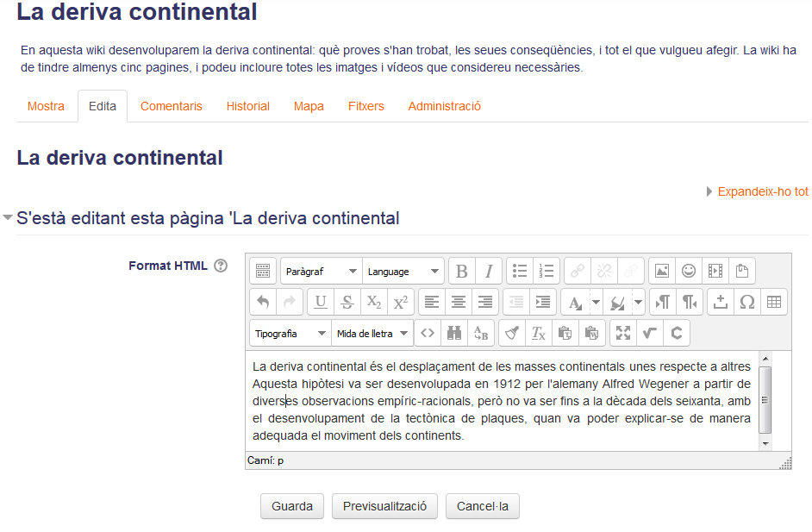The height and width of the screenshot is (532, 812).
Task: Toggle the toolbar rows with the keyboard icon
Action: pyautogui.click(x=263, y=271)
